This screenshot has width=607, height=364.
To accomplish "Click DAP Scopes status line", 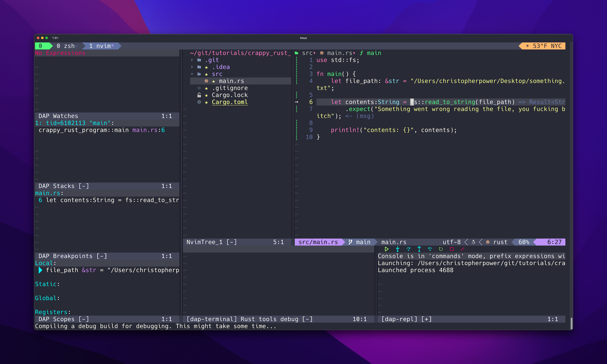I will click(x=107, y=319).
